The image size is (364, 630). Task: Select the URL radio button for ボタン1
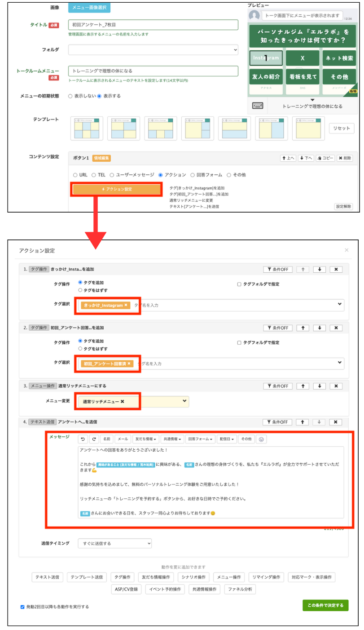click(x=75, y=175)
